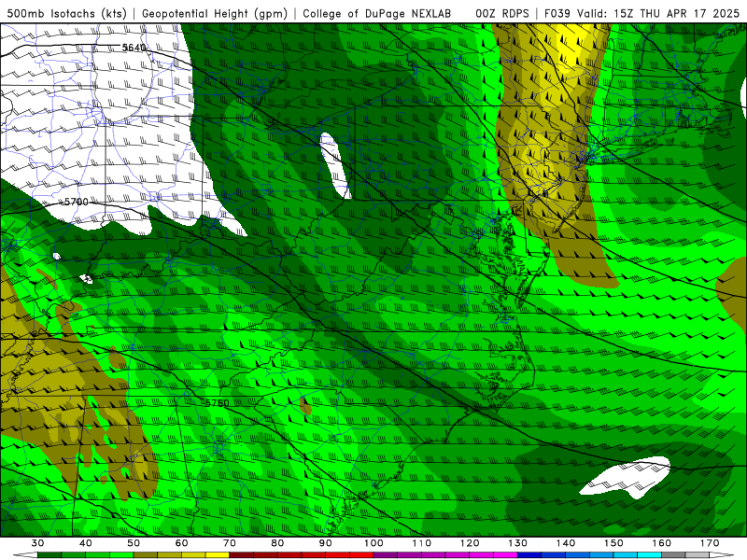Click the 50 value on the color scale

tap(134, 543)
